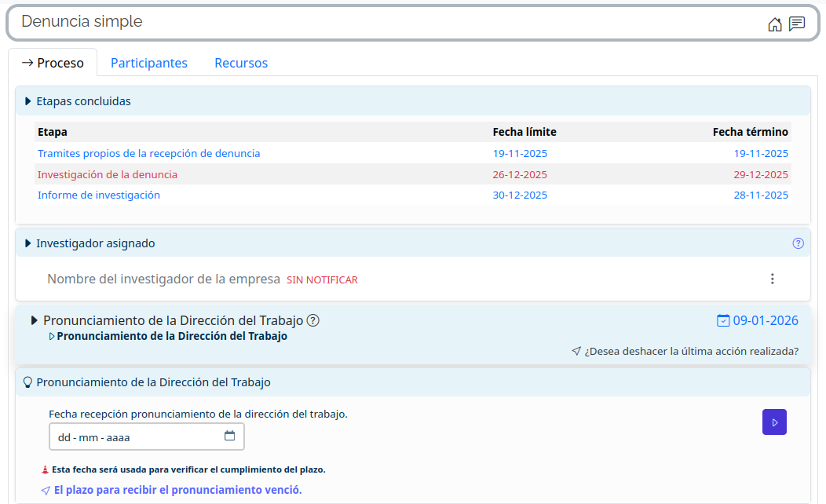826x504 pixels.
Task: Click help icon beside Pronunciamiento title
Action: pos(312,320)
